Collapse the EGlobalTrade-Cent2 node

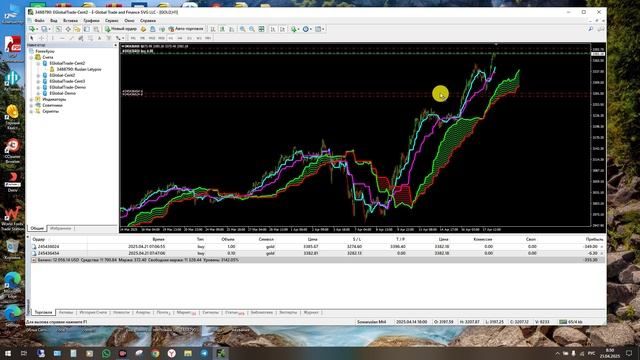click(38, 64)
